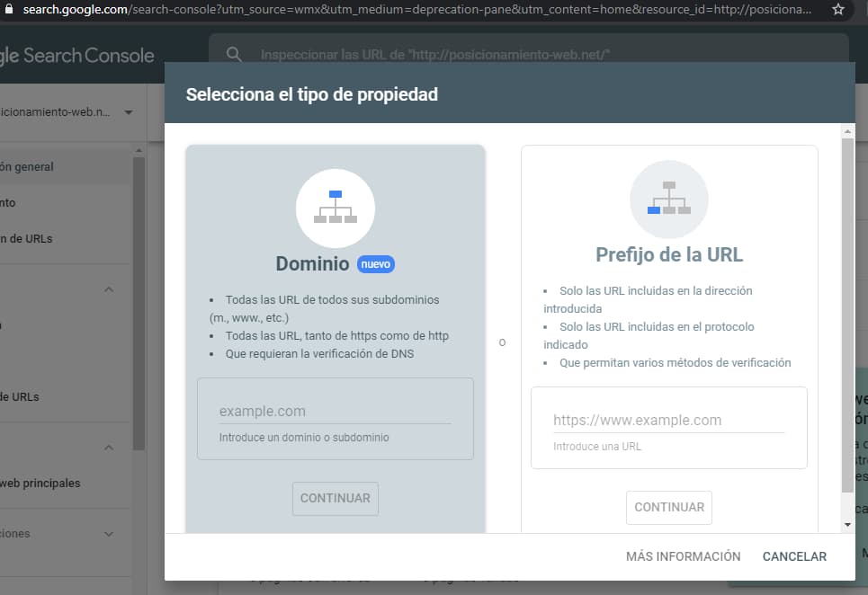The height and width of the screenshot is (595, 868).
Task: Click 'Introduce un dominio o subdominio' hint
Action: coord(304,438)
